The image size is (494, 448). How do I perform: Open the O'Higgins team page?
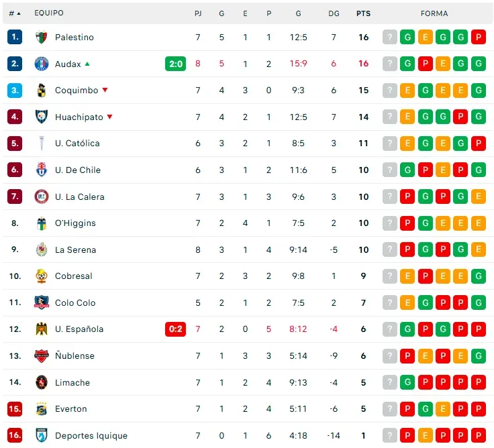(x=75, y=223)
